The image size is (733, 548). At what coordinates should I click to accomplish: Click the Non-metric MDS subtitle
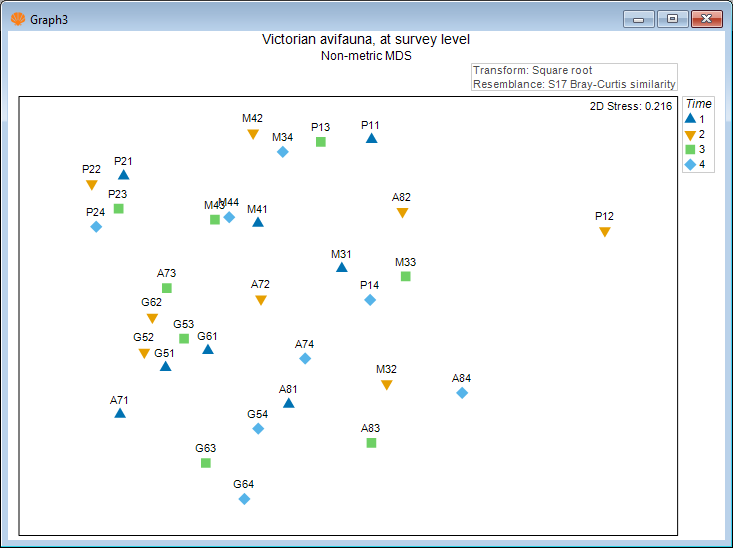[366, 56]
